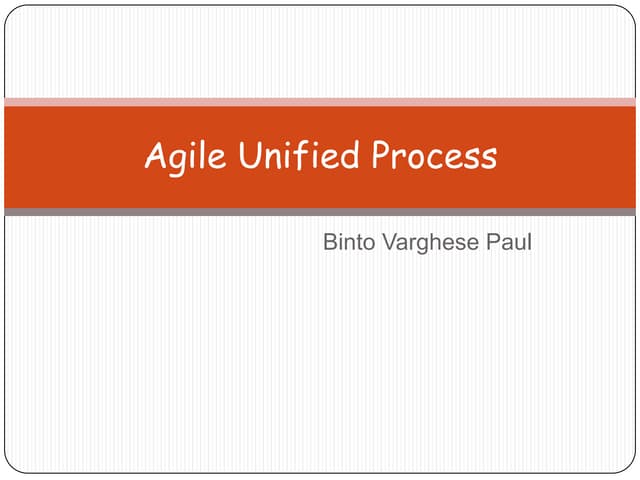This screenshot has width=640, height=480.
Task: Select the gray stripe beneath the orange banner
Action: pos(320,212)
